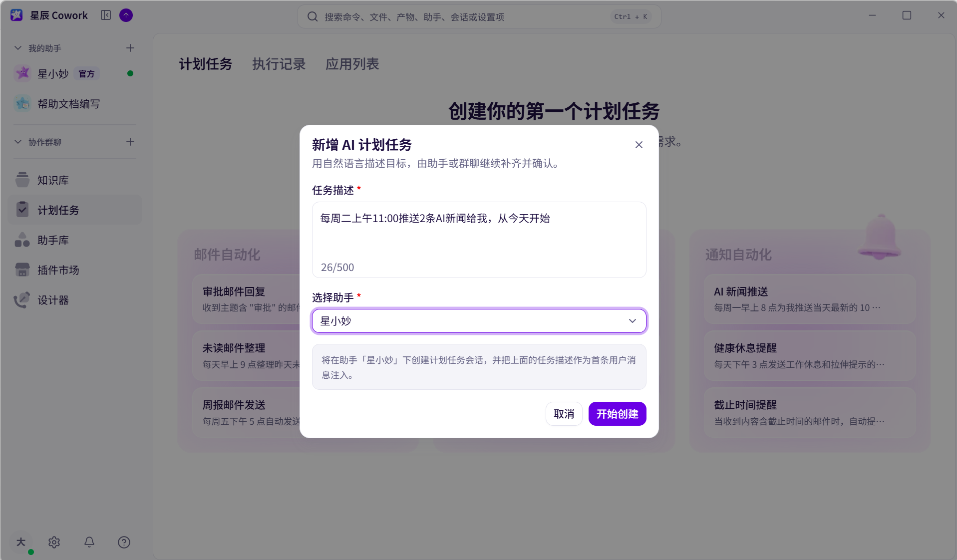
Task: Collapse the sidebar panel icon
Action: tap(106, 15)
